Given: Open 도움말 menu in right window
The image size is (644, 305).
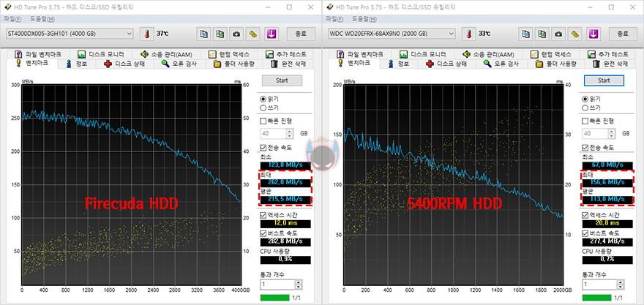Looking at the screenshot, I should coord(364,19).
